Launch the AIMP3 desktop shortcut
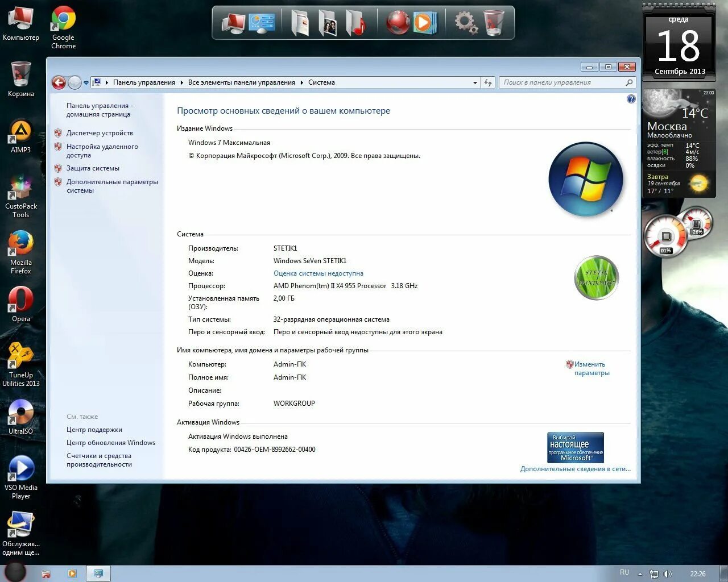The width and height of the screenshot is (728, 582). pyautogui.click(x=21, y=136)
